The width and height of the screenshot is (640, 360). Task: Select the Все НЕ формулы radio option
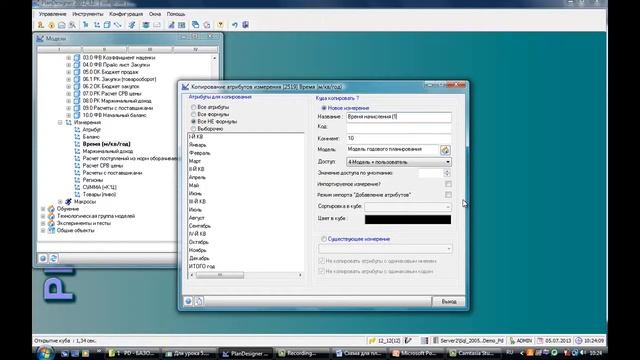[193, 122]
